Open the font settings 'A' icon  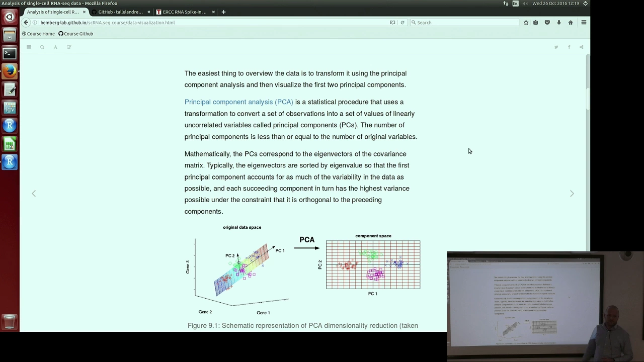pos(55,47)
